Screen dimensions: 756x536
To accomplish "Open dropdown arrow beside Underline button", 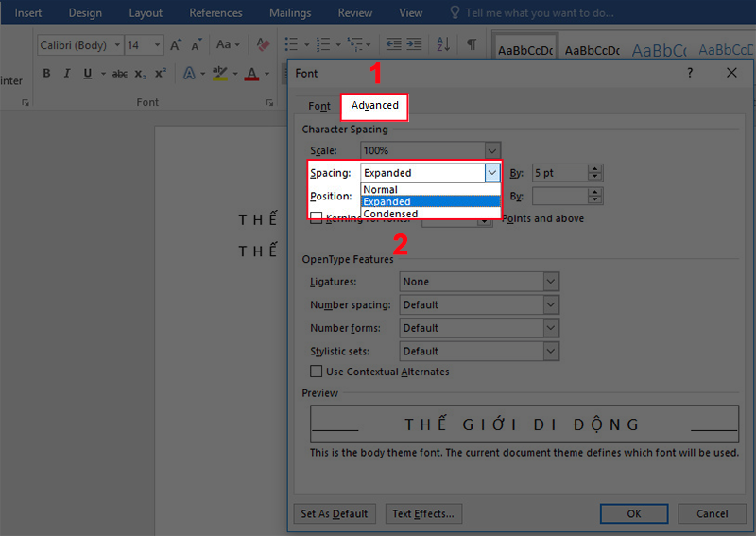I will (103, 74).
